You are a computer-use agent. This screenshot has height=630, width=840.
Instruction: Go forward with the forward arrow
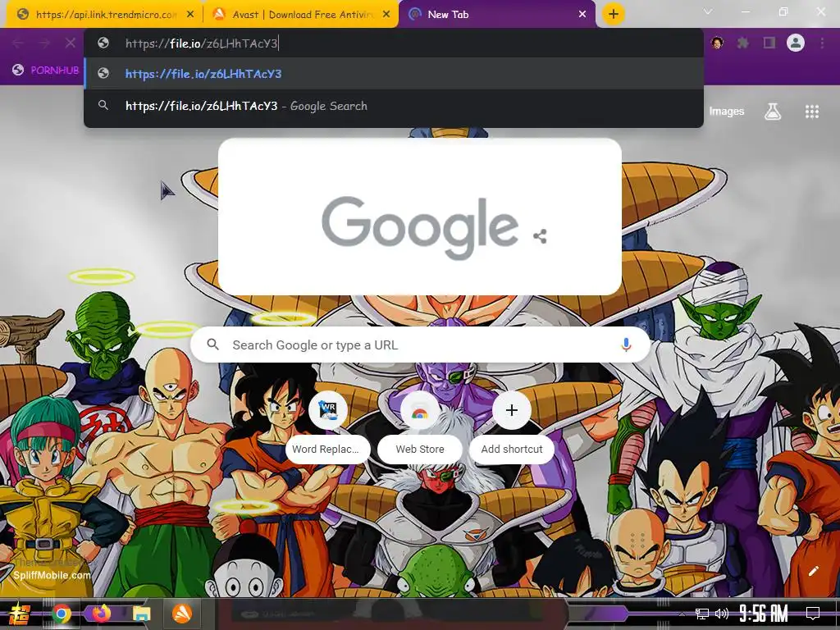coord(44,43)
